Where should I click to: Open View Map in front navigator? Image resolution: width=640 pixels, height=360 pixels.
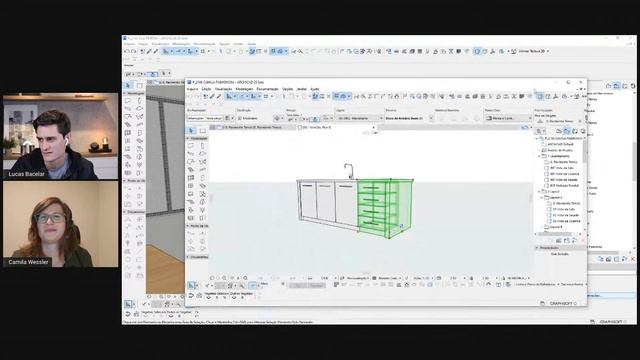tap(567, 131)
